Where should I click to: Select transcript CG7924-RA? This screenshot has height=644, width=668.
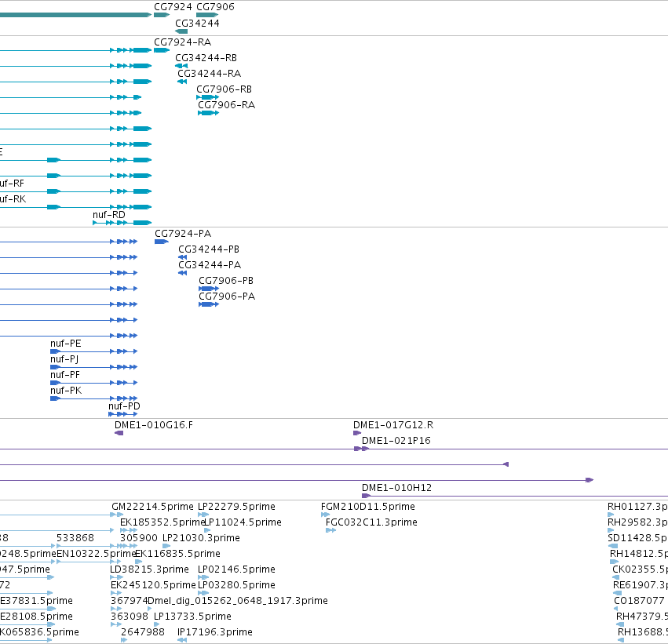click(182, 42)
